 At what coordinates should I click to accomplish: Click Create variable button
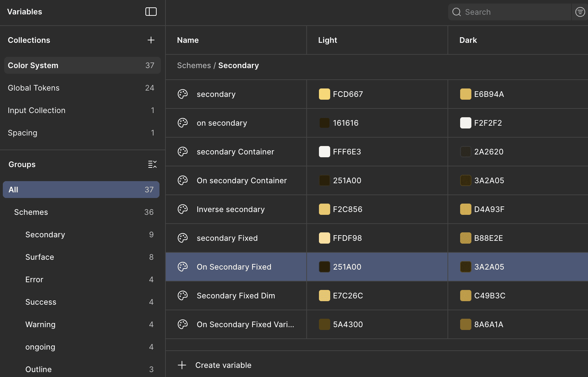pos(223,365)
